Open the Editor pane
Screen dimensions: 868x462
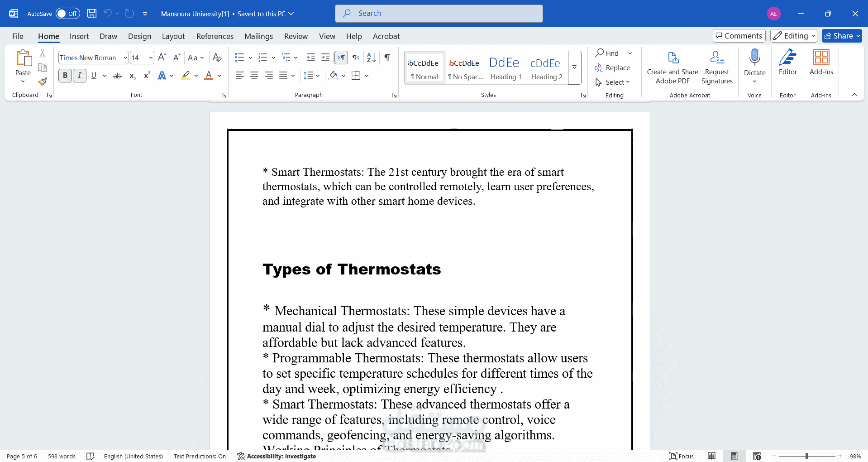coord(788,63)
